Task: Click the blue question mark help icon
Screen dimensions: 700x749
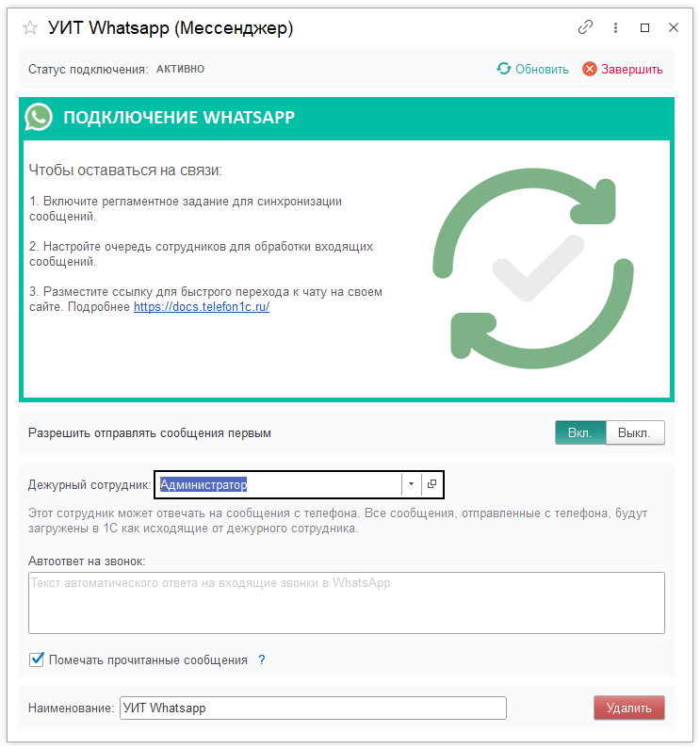Action: 262,660
